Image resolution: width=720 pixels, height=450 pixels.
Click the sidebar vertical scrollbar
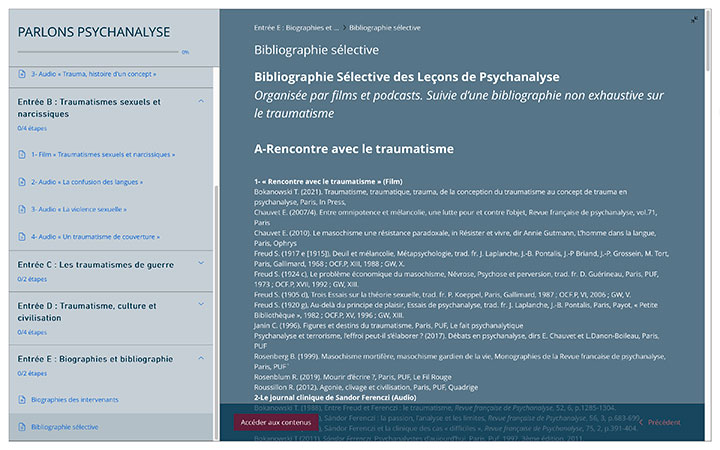[x=216, y=312]
